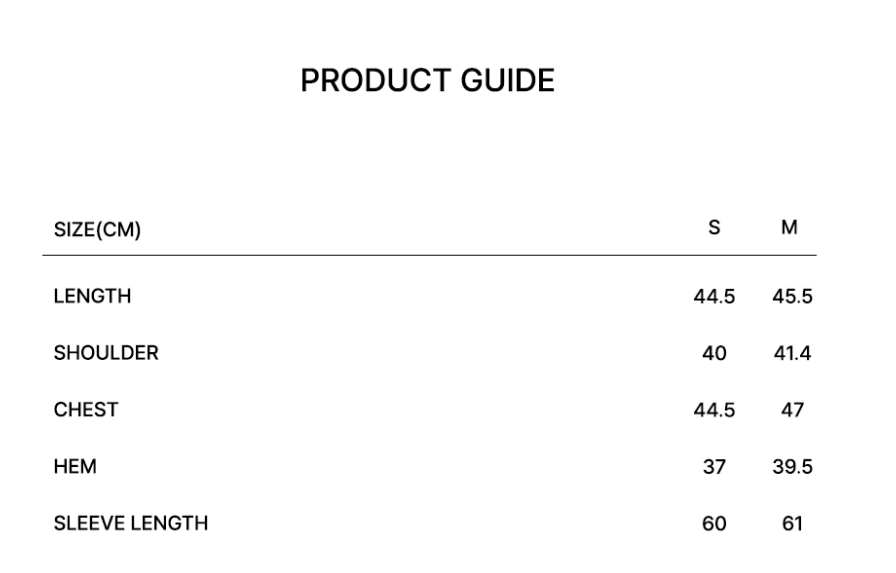Image resolution: width=896 pixels, height=573 pixels.
Task: Select the SHOULDER row label
Action: 105,353
